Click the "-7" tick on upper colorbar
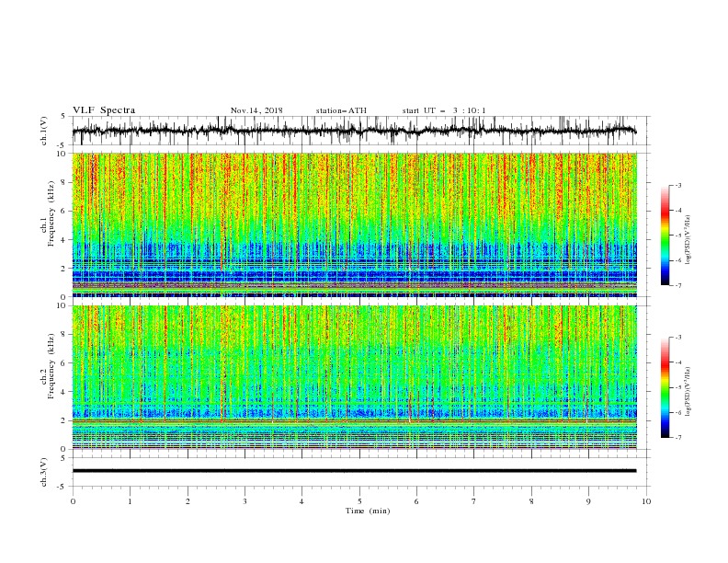This screenshot has width=728, height=563. pyautogui.click(x=678, y=286)
